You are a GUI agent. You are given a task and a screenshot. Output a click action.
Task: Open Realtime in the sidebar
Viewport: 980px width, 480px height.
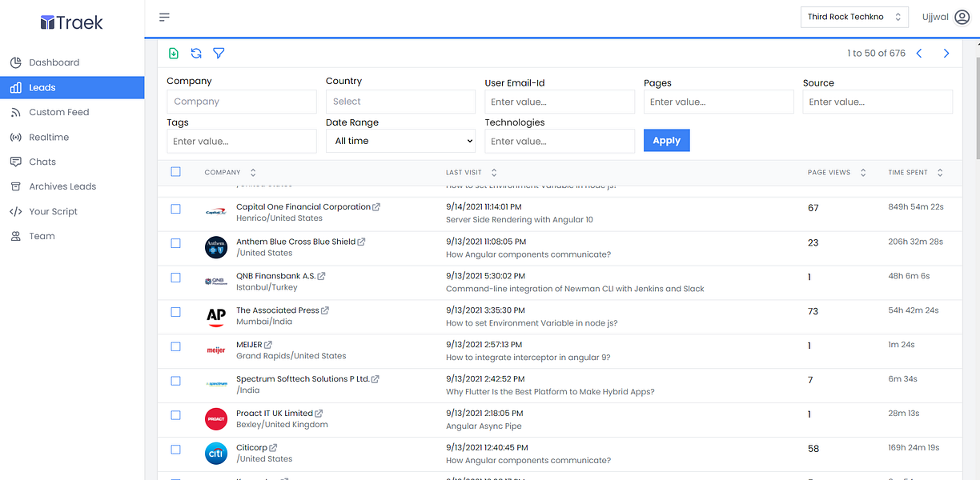click(x=72, y=137)
